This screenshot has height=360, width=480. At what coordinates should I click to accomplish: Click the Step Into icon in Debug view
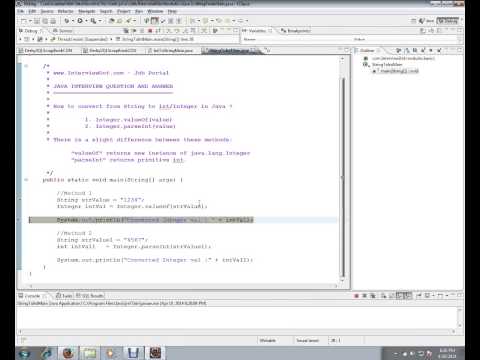[x=169, y=31]
